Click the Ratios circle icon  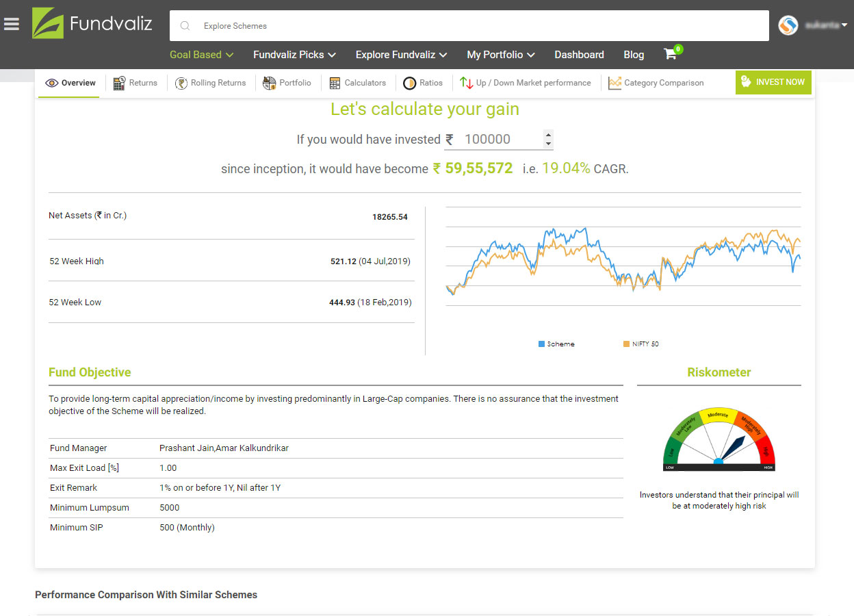[409, 83]
